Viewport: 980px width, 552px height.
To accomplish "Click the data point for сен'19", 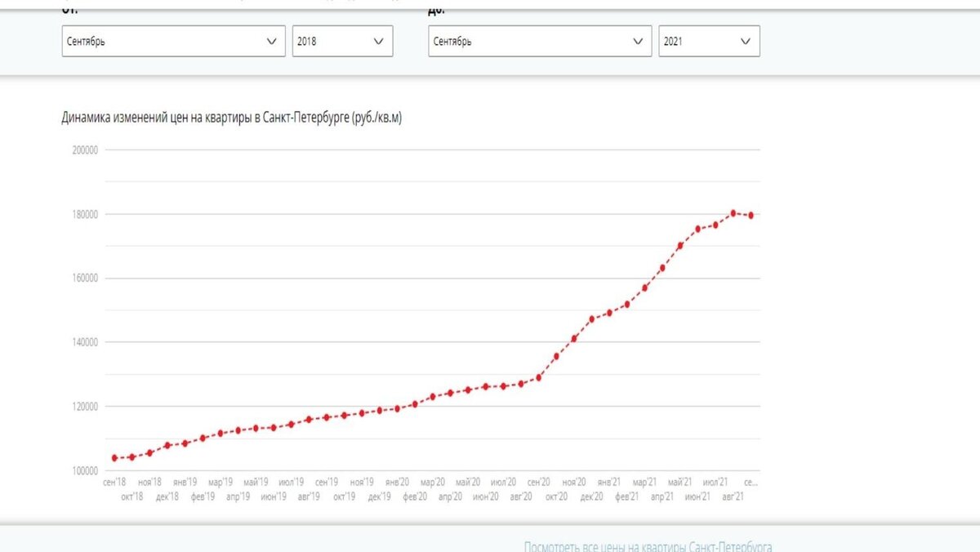I will coord(327,417).
